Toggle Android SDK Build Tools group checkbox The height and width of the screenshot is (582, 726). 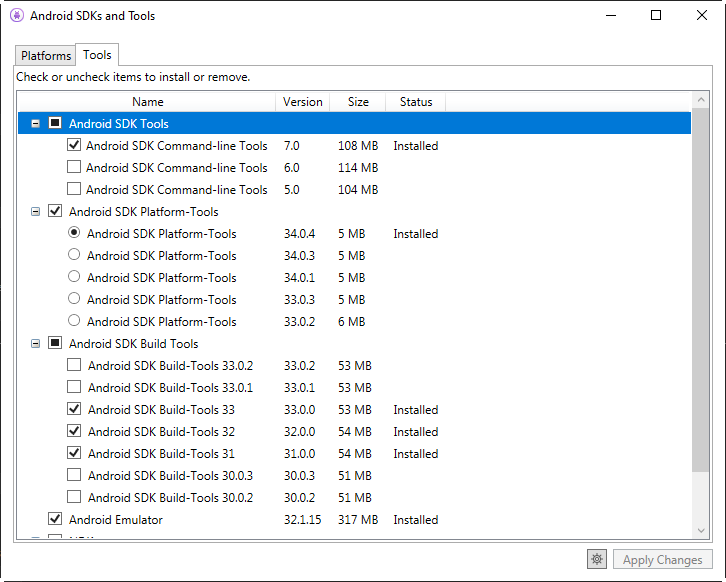[x=55, y=343]
